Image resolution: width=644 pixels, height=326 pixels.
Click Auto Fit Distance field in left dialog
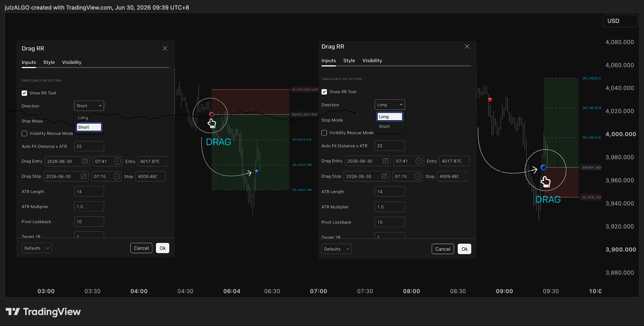point(89,146)
